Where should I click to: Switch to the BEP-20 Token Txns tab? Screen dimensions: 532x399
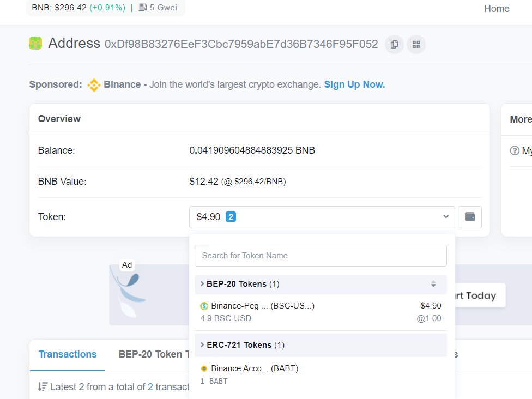[154, 354]
